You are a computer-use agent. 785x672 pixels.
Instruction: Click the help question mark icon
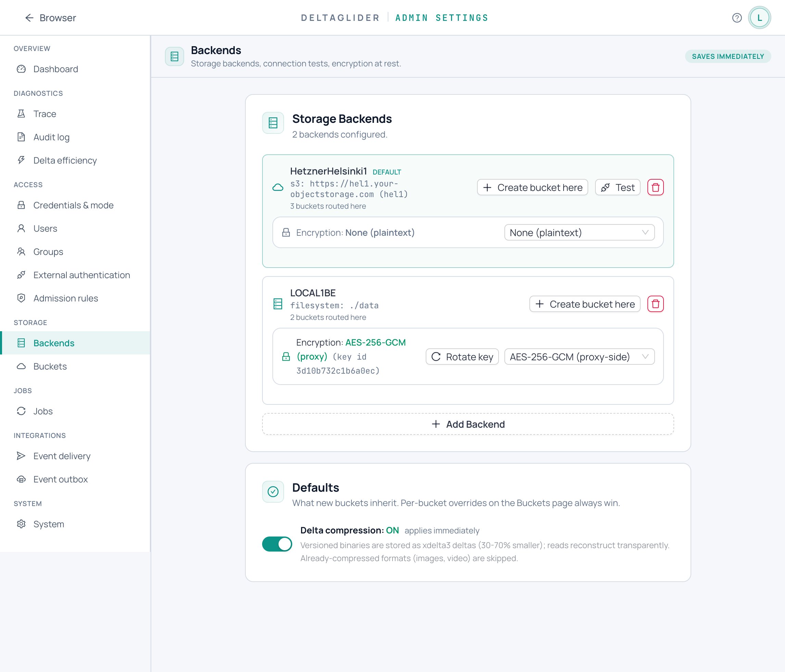click(737, 18)
